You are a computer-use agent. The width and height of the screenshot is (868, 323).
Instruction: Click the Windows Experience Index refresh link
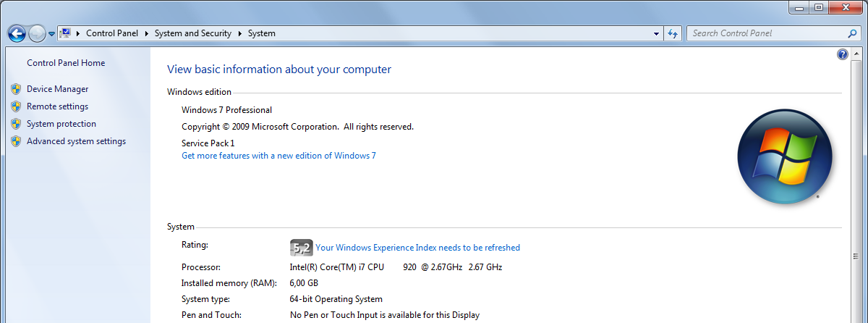[x=417, y=248]
